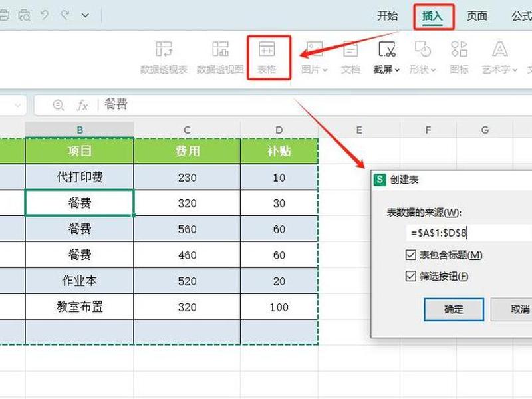This screenshot has width=532, height=399.
Task: Click the 项目 header cell
Action: click(x=80, y=151)
